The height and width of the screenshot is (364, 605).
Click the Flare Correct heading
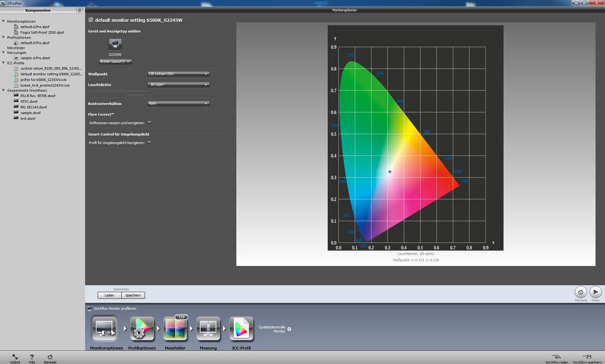[x=101, y=114]
